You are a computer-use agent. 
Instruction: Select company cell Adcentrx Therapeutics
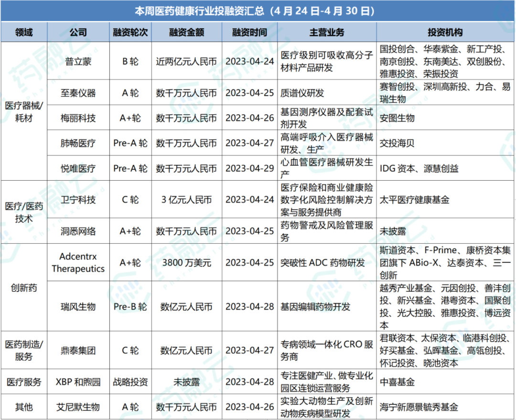[78, 262]
